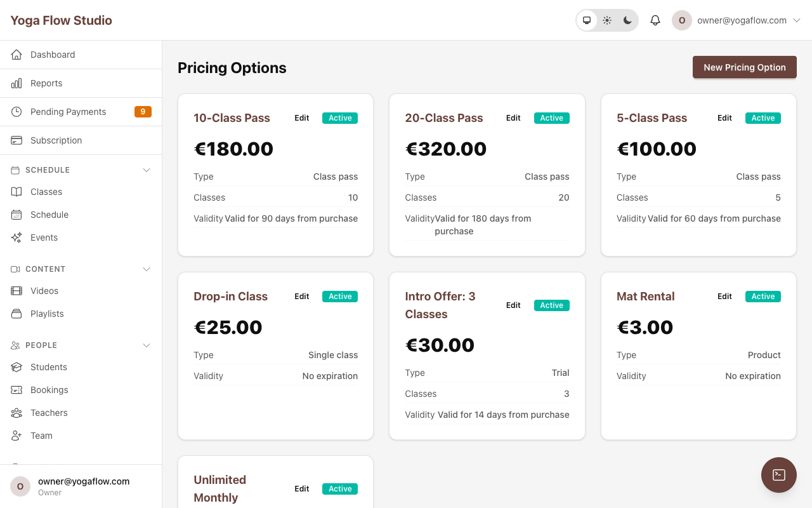Click the Pricing Options heading
812x508 pixels.
pos(232,68)
